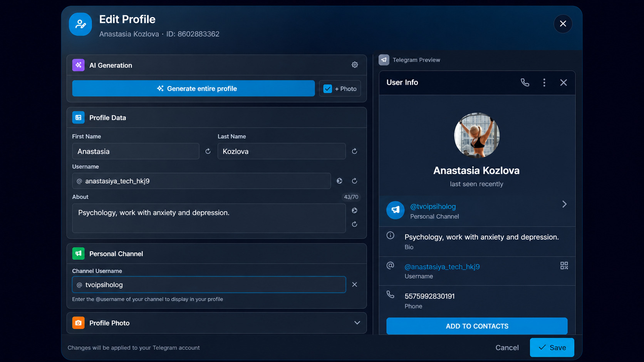
Task: Click the ID: 8602883362 subtitle text
Action: 193,34
